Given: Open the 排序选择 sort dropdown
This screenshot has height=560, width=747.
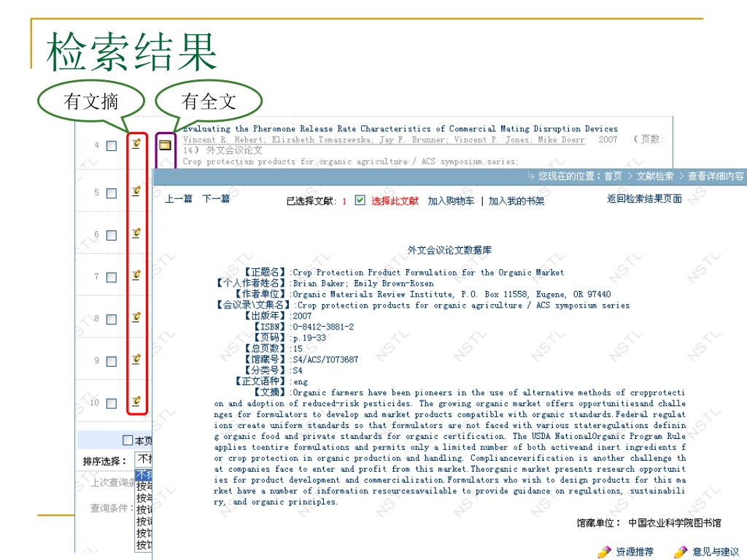Looking at the screenshot, I should coord(144,459).
